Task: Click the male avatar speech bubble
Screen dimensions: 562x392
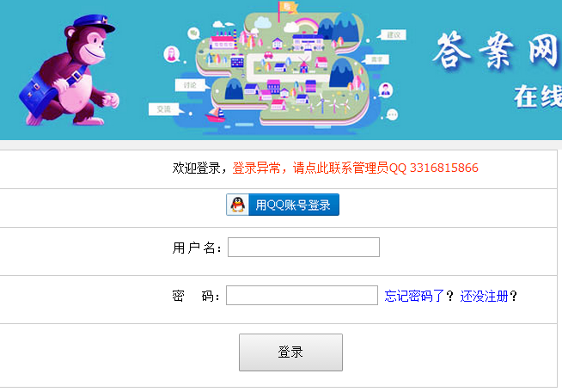Action: tap(385, 90)
